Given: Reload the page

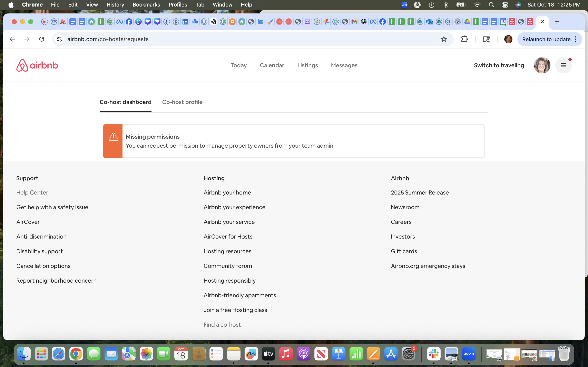Looking at the screenshot, I should [x=42, y=39].
